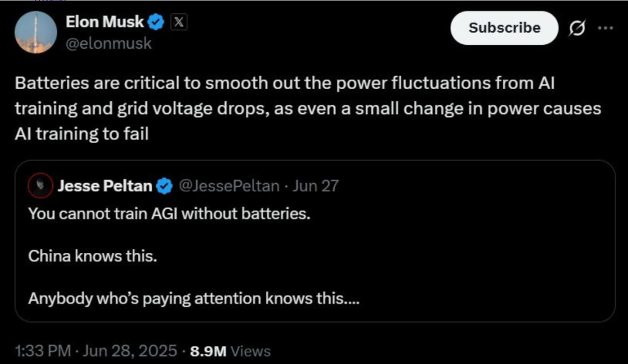
Task: Click the blue verified badge beside Elon Musk
Action: [x=156, y=23]
